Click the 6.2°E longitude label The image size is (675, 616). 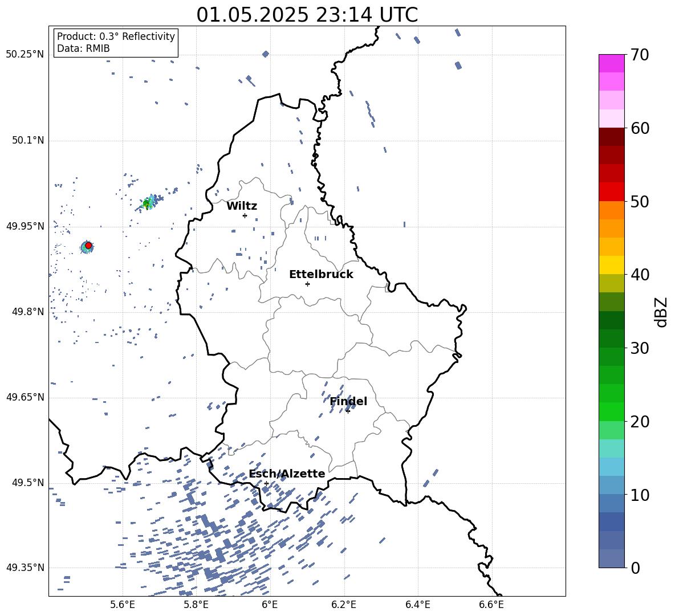coord(344,605)
